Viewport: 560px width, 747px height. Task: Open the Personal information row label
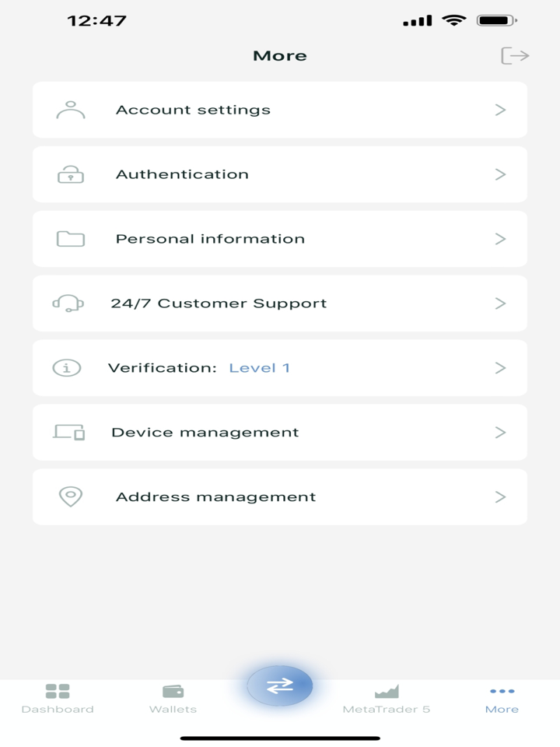tap(210, 239)
